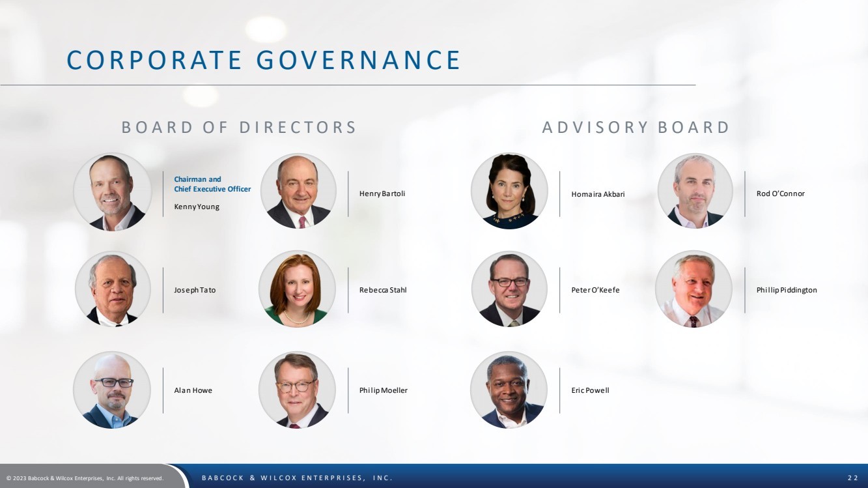Select the portrait beside Philip Moeller
Screen dimensions: 868x488
[298, 390]
